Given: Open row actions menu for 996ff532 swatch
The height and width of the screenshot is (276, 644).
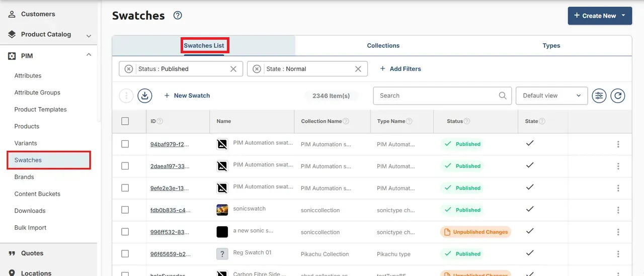Looking at the screenshot, I should (x=618, y=232).
